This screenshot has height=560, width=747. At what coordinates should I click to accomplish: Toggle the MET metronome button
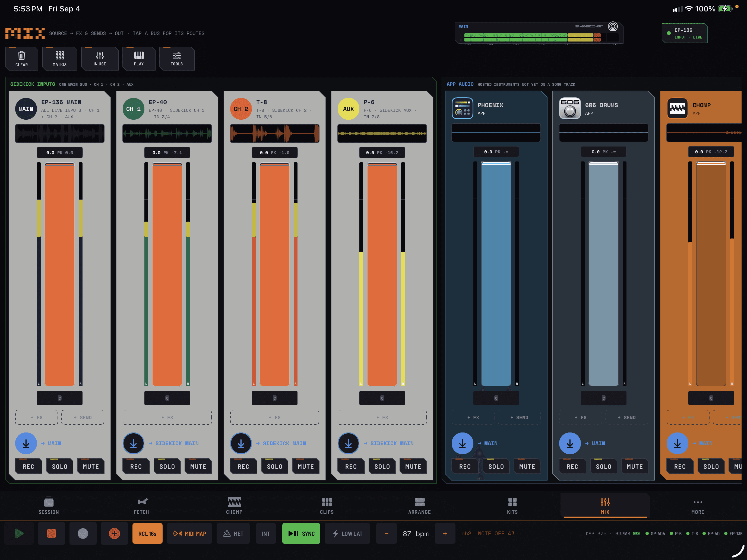(x=233, y=533)
